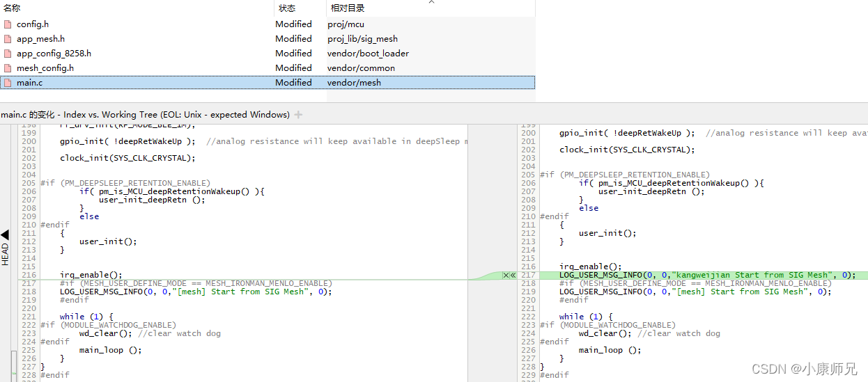Viewport: 868px width, 382px height.
Task: Select main.c in the file list
Action: (29, 83)
